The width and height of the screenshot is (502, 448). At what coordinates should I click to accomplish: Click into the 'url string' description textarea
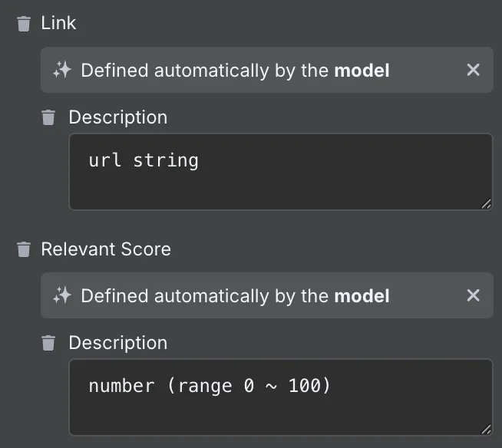click(281, 172)
